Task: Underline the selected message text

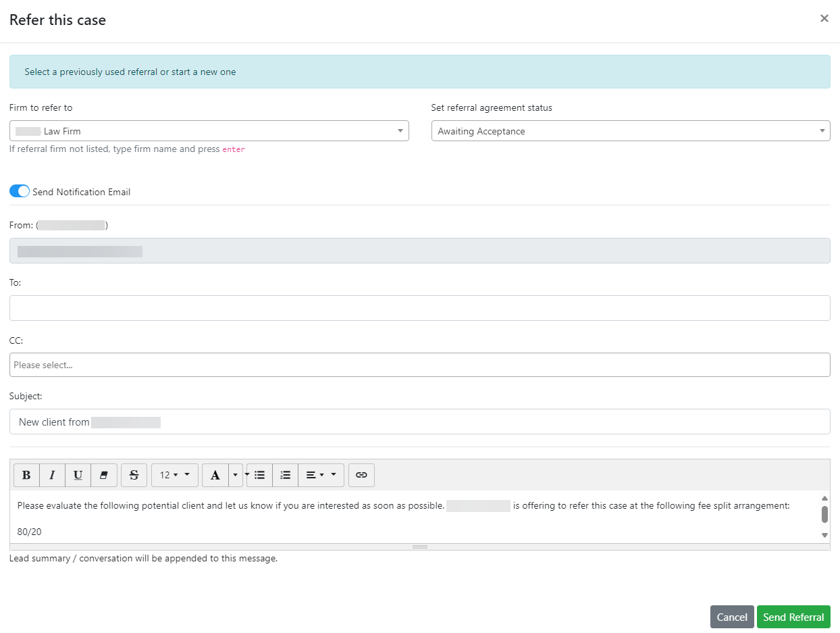Action: point(78,475)
